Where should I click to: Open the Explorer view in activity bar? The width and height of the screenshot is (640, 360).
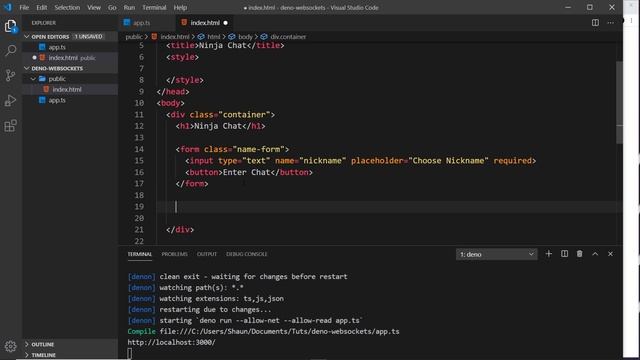[x=10, y=27]
